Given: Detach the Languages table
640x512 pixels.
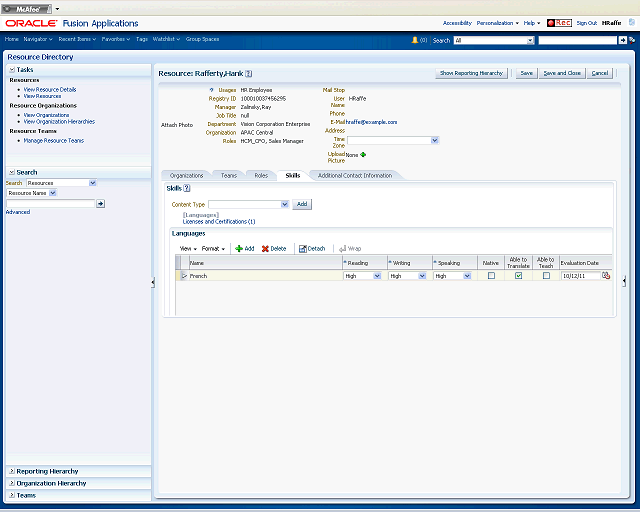Looking at the screenshot, I should point(312,249).
